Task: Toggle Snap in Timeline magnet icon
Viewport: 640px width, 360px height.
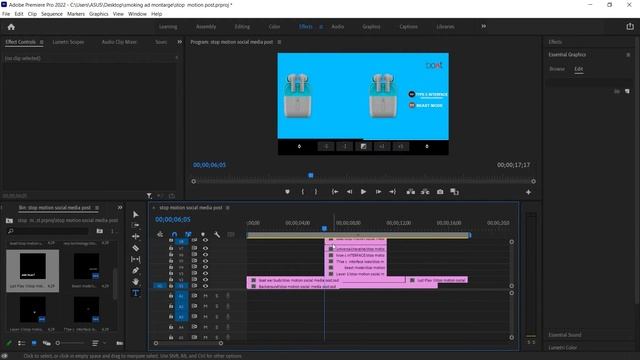Action: tap(174, 234)
